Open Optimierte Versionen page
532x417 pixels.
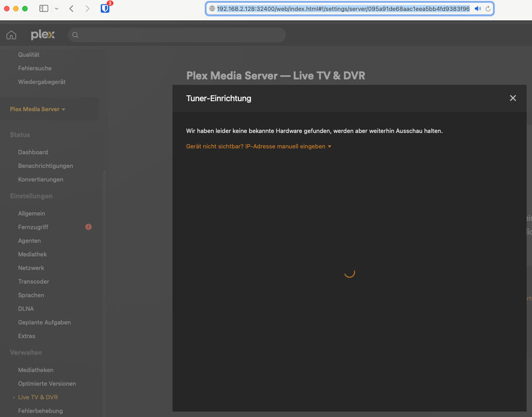47,384
